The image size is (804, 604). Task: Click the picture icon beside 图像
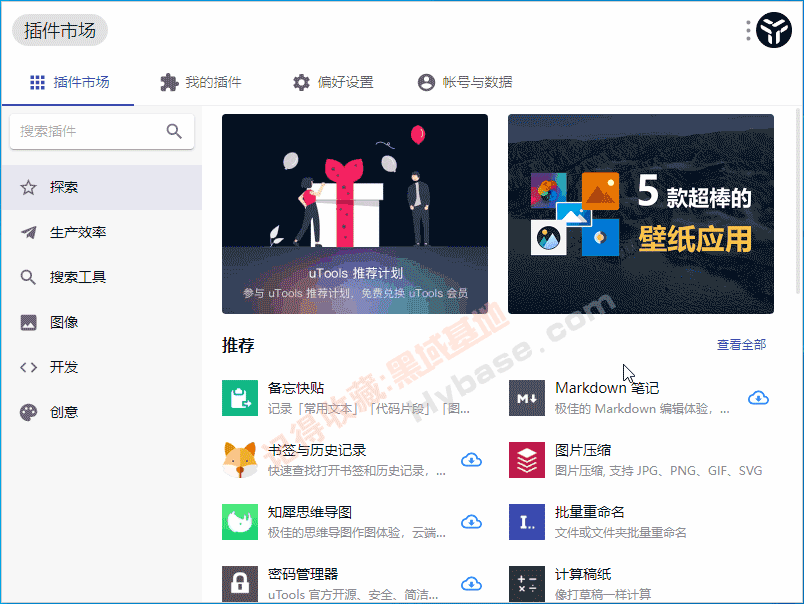(x=28, y=323)
